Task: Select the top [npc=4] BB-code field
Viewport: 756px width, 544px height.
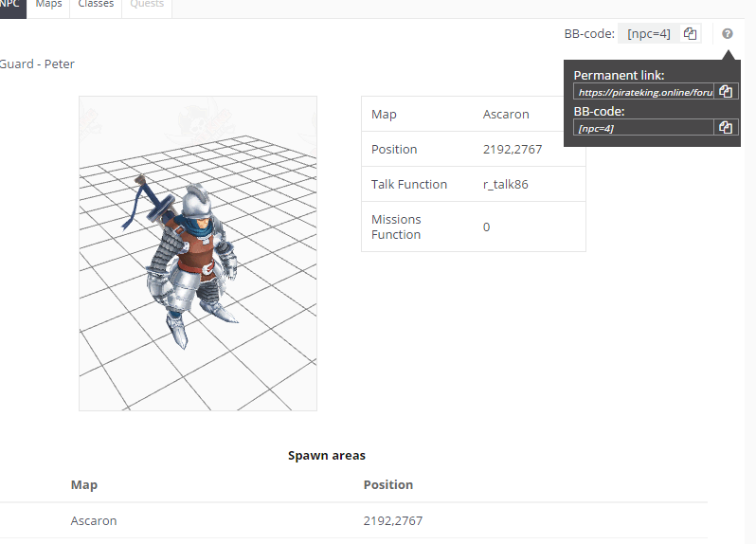Action: click(x=649, y=34)
